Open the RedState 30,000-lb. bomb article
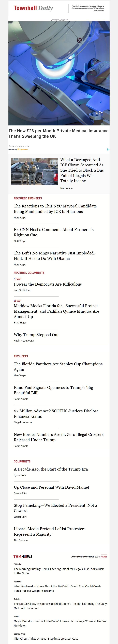118x644 pixels. (x=57, y=589)
